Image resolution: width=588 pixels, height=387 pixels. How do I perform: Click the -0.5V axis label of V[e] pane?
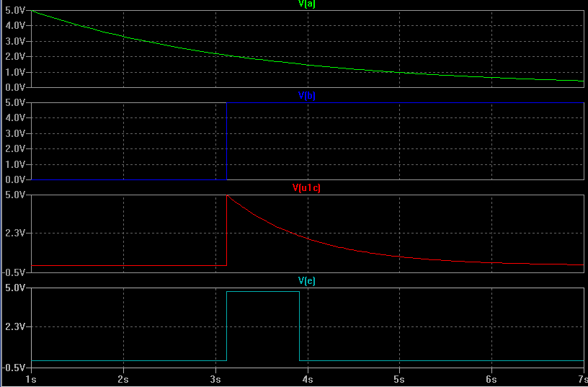point(14,368)
